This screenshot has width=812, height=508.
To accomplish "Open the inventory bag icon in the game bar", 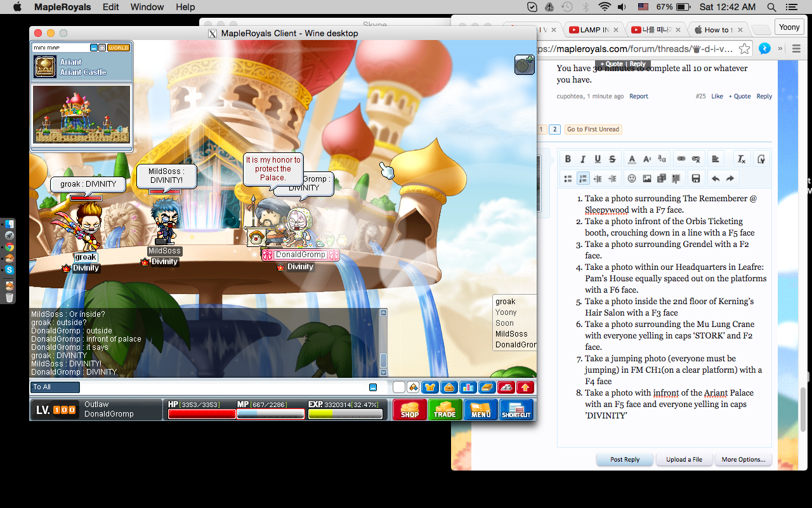I will (x=449, y=387).
